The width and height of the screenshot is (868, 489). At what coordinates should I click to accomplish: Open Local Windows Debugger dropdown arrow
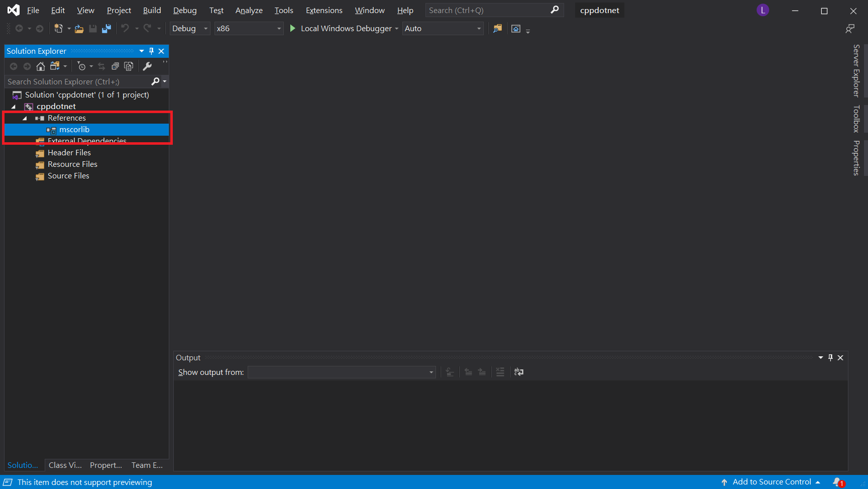tap(397, 29)
